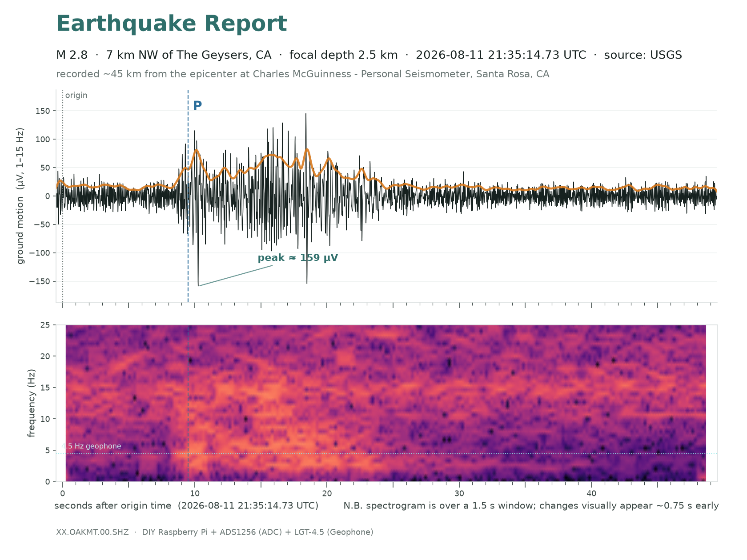Click the "source: USGS" text
This screenshot has width=747, height=560.
click(x=643, y=55)
